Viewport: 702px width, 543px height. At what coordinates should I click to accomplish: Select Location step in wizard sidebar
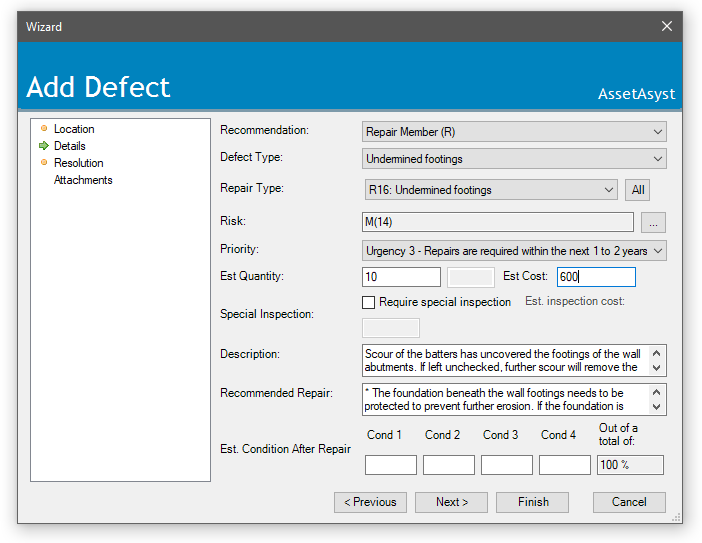coord(74,129)
